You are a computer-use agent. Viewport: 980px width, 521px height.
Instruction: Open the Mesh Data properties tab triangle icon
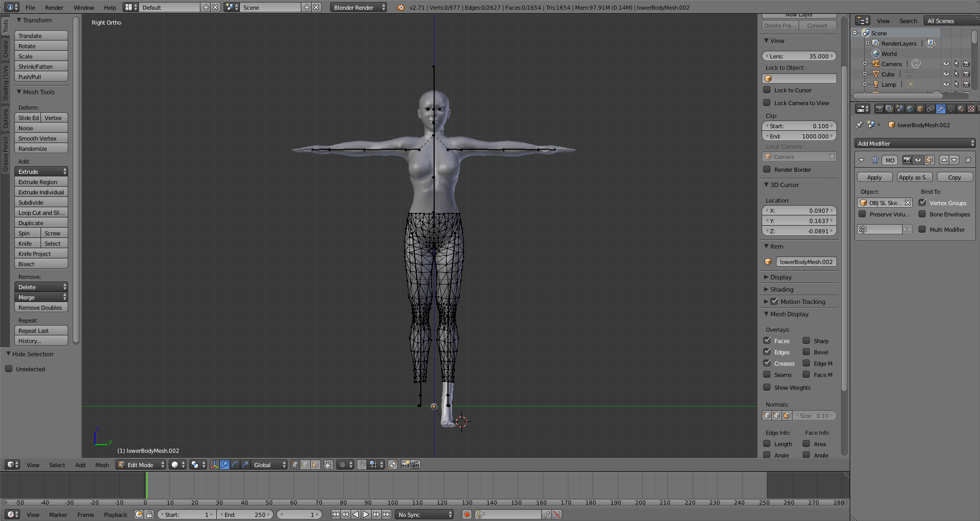[951, 109]
